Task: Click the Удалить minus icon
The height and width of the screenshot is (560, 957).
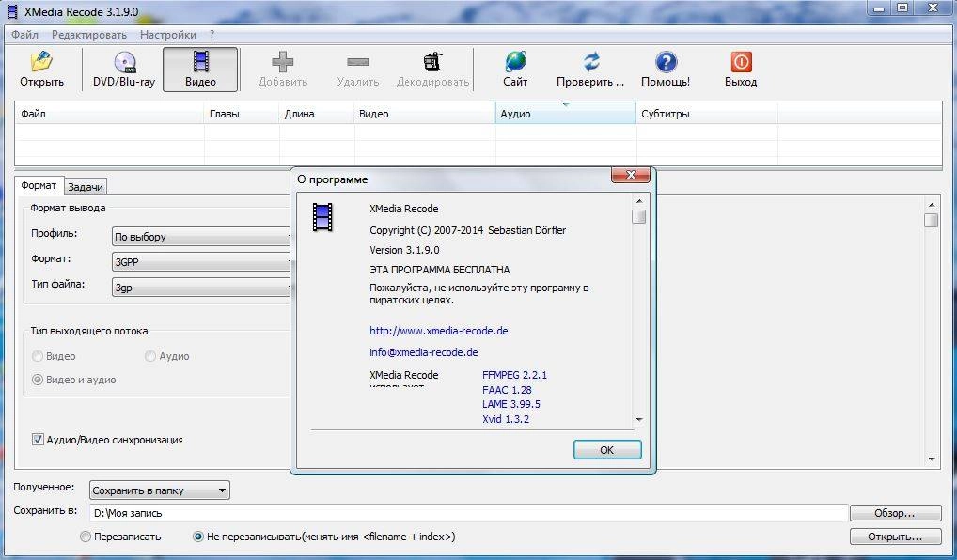Action: (357, 62)
